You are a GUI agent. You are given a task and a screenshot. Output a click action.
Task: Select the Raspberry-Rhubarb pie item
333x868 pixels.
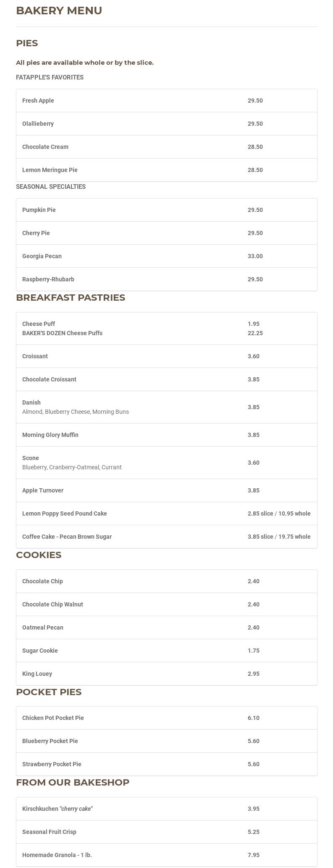(x=48, y=279)
